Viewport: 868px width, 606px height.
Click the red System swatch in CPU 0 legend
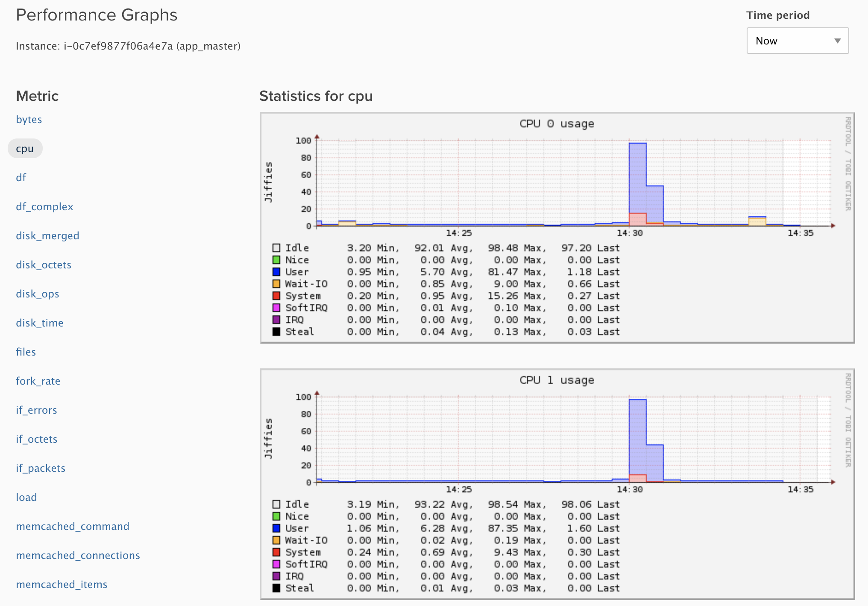pyautogui.click(x=276, y=296)
